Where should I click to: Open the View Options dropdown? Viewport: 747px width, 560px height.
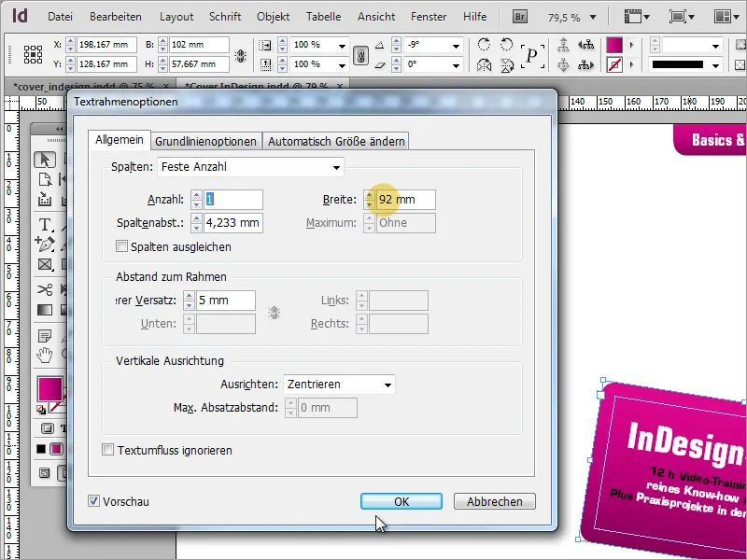[x=637, y=17]
